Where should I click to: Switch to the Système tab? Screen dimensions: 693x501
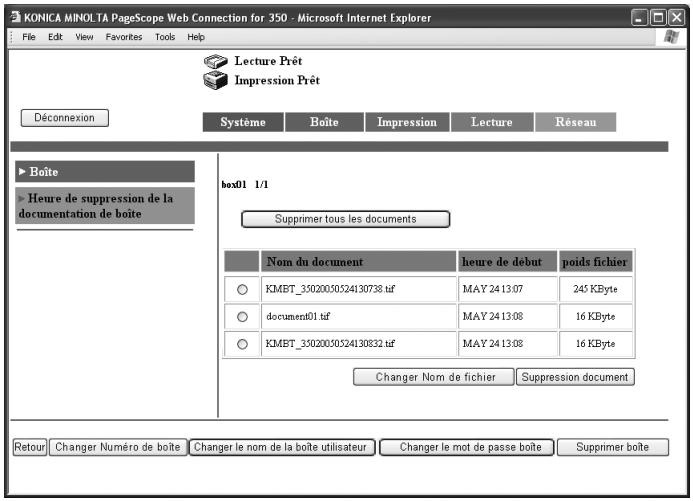(x=243, y=122)
